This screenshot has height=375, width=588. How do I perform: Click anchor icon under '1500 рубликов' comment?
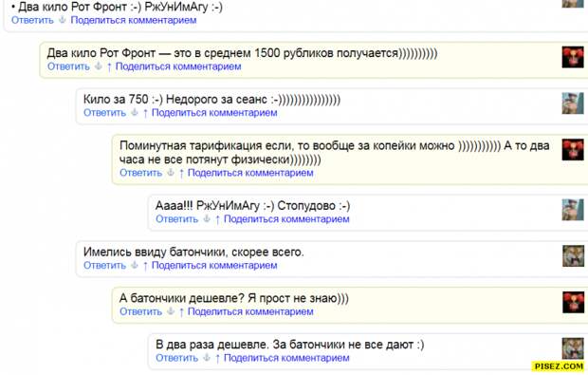[99, 66]
